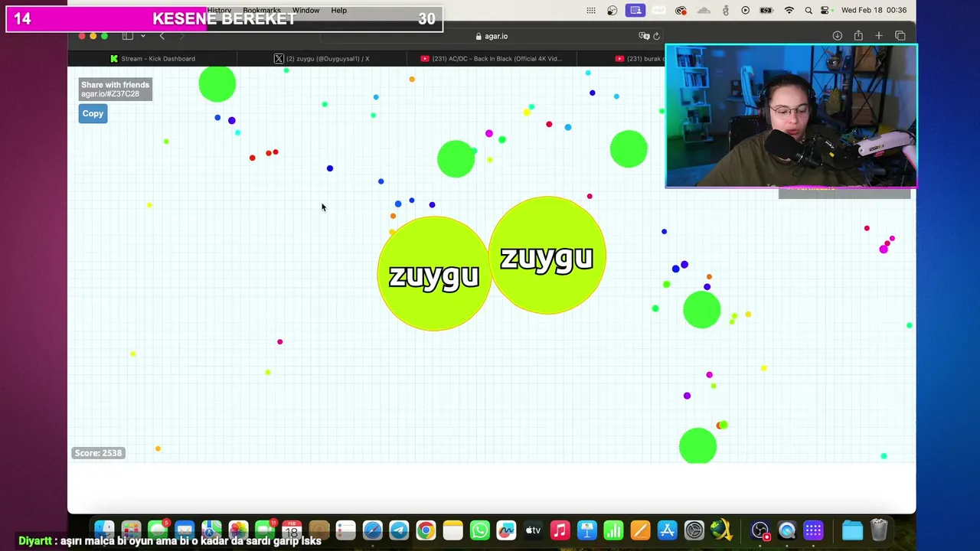Viewport: 980px width, 551px height.
Task: Open Pages from the Dock
Action: click(640, 530)
